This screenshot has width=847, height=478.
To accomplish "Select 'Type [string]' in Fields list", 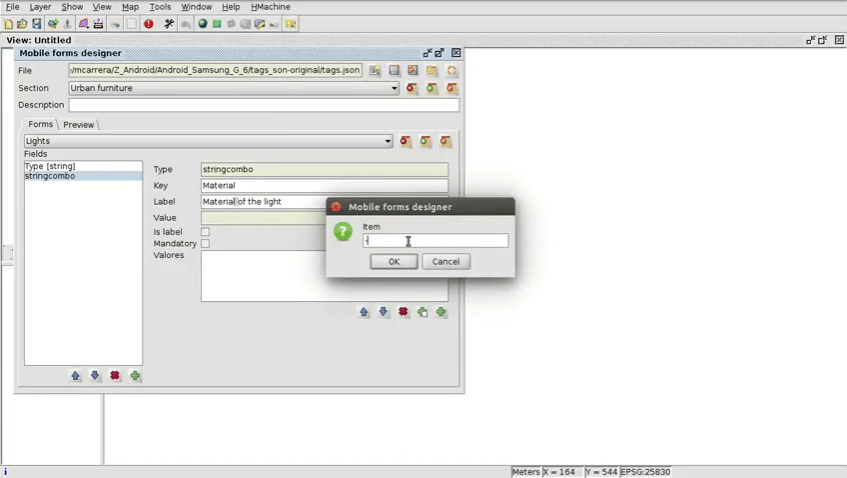I will (x=50, y=166).
